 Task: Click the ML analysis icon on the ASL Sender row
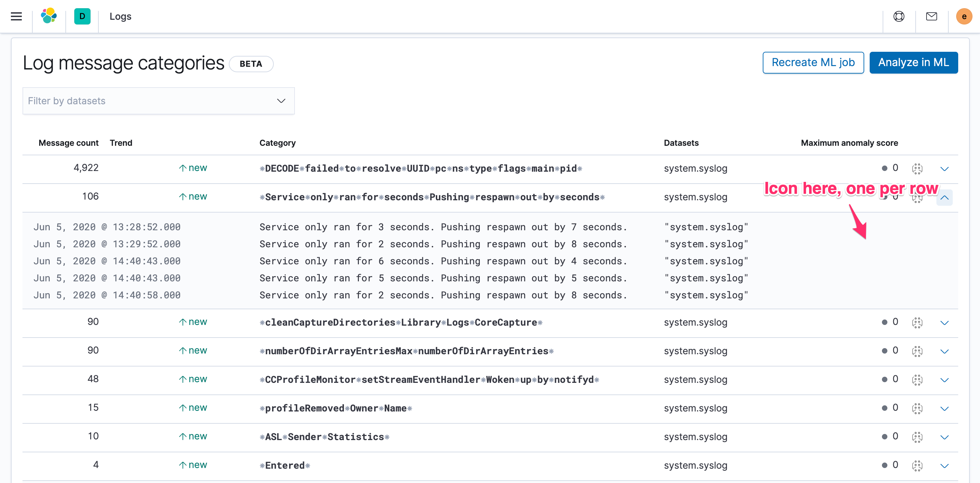point(917,437)
